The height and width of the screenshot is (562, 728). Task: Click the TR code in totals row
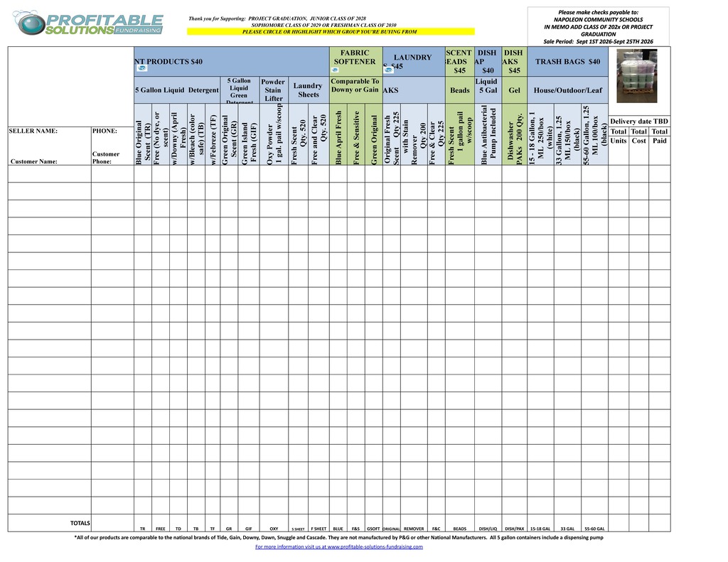[x=142, y=529]
